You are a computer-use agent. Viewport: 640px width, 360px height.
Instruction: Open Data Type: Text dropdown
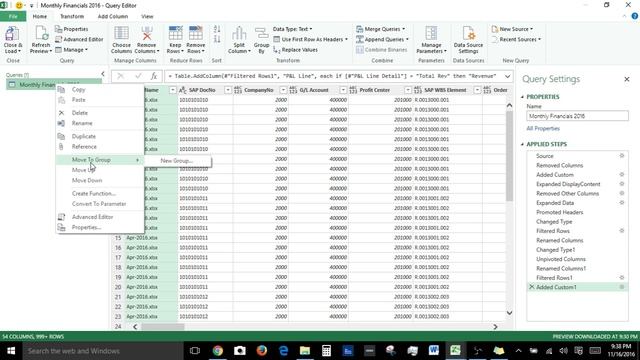click(292, 29)
